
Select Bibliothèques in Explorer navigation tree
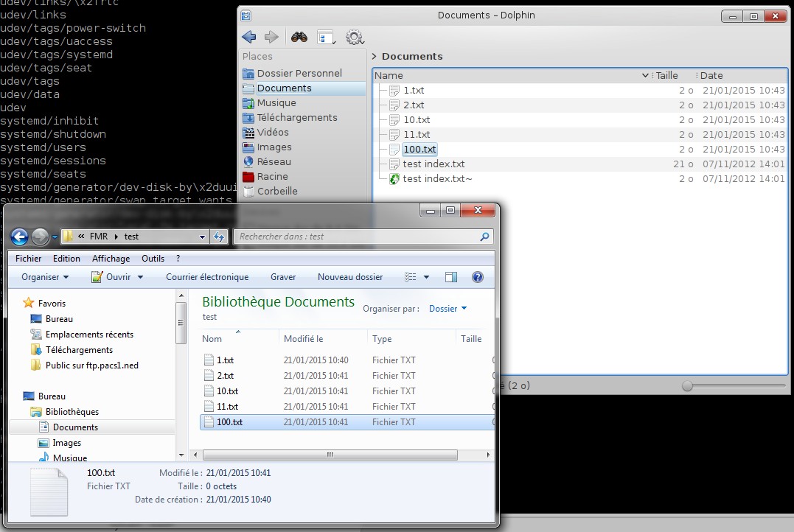64,412
